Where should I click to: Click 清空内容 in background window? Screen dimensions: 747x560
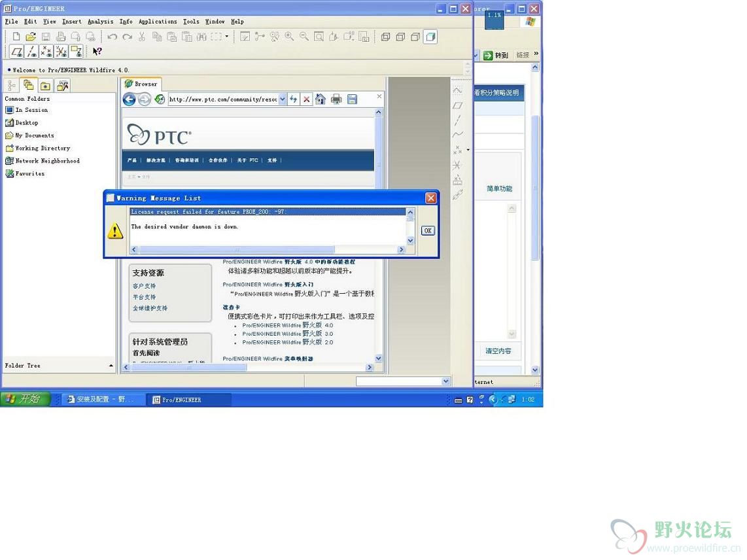pyautogui.click(x=498, y=351)
